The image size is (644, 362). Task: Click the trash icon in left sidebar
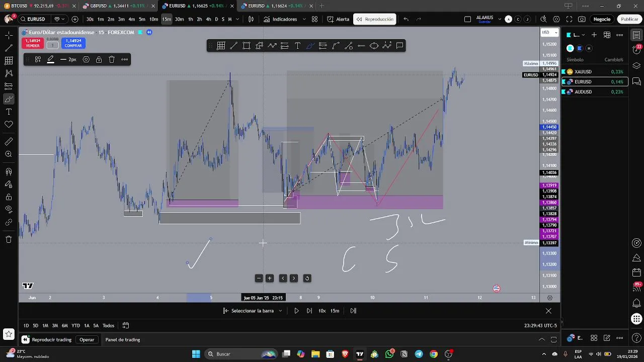point(9,239)
